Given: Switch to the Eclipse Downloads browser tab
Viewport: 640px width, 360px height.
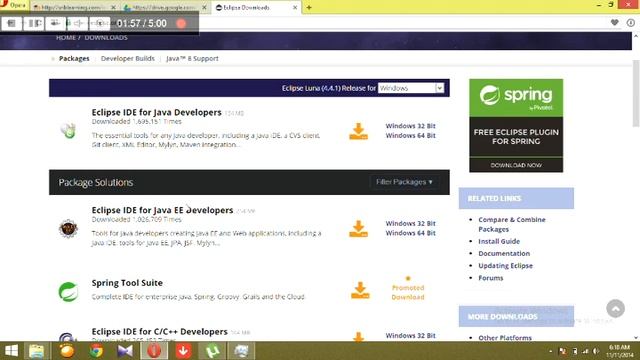Looking at the screenshot, I should click(256, 7).
